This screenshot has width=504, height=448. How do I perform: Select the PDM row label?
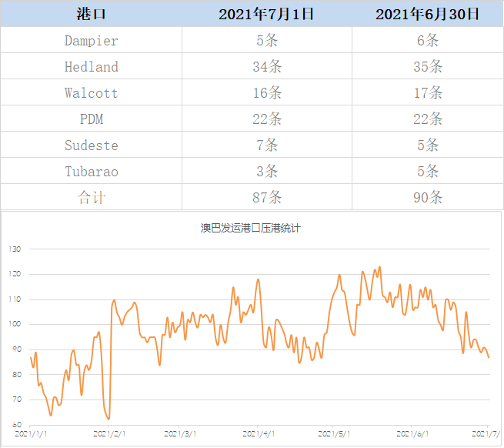coord(92,119)
